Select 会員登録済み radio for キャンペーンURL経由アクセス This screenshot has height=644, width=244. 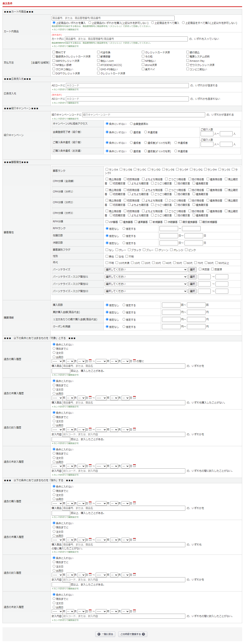click(131, 124)
